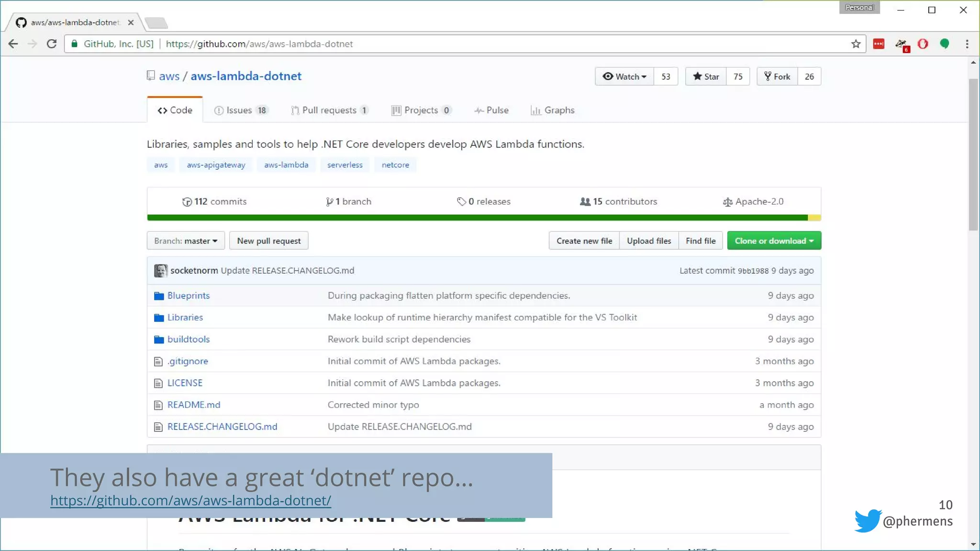The image size is (980, 551).
Task: Click socketnorm's avatar thumbnail
Action: tap(161, 271)
